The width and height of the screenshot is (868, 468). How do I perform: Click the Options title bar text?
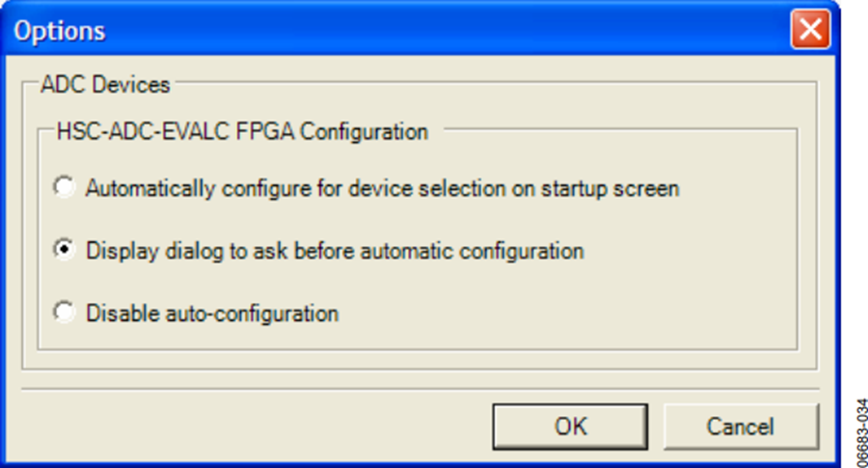(x=59, y=31)
